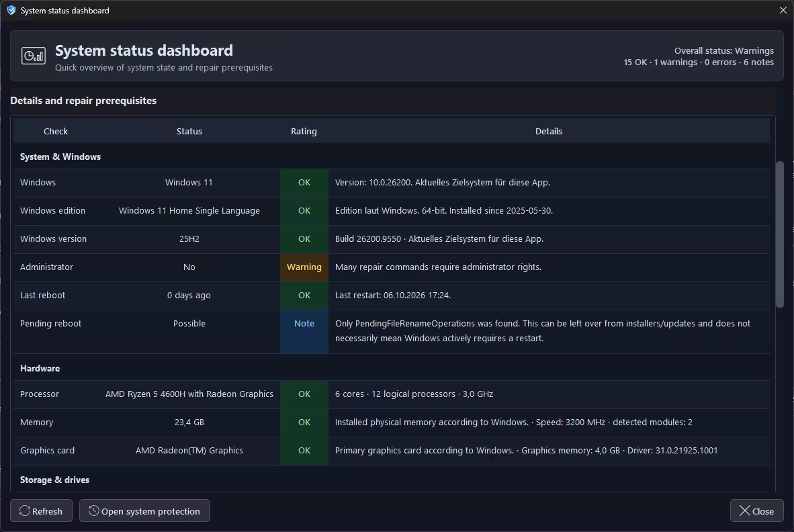
Task: Click the Last reboot row label
Action: click(42, 296)
